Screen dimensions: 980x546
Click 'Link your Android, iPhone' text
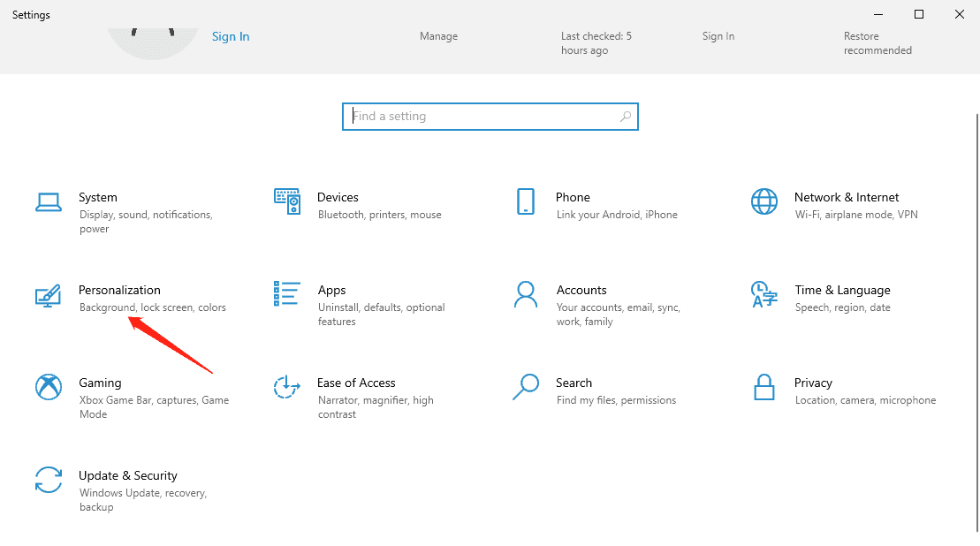pos(617,215)
